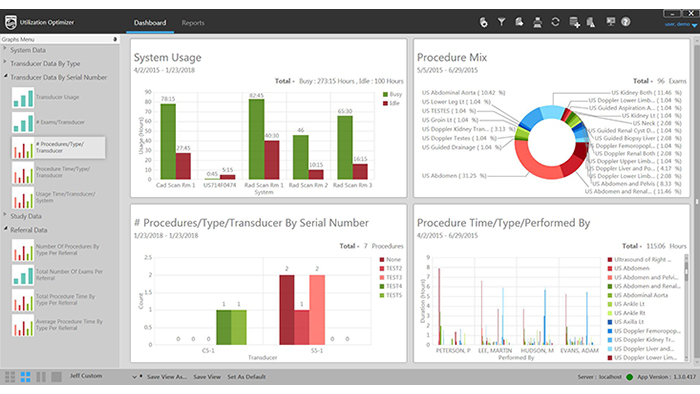Collapse the Referral Data section
700x394 pixels.
click(x=5, y=229)
